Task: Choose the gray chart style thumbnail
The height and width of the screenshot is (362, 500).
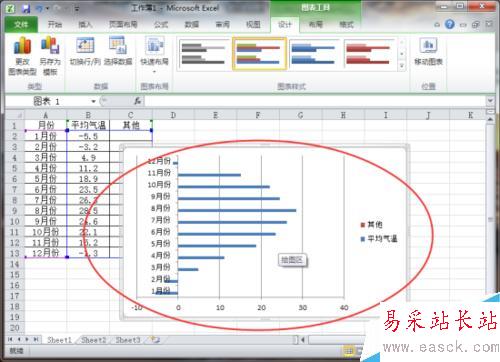Action: coord(204,54)
